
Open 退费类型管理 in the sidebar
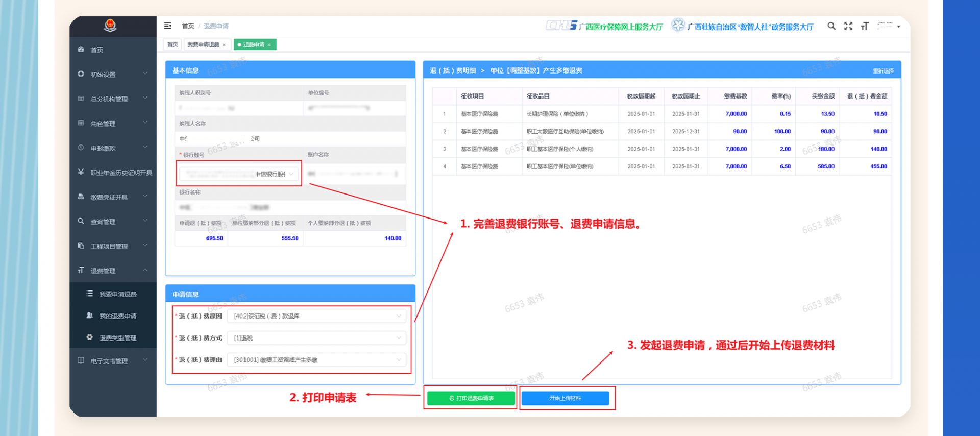pyautogui.click(x=117, y=338)
